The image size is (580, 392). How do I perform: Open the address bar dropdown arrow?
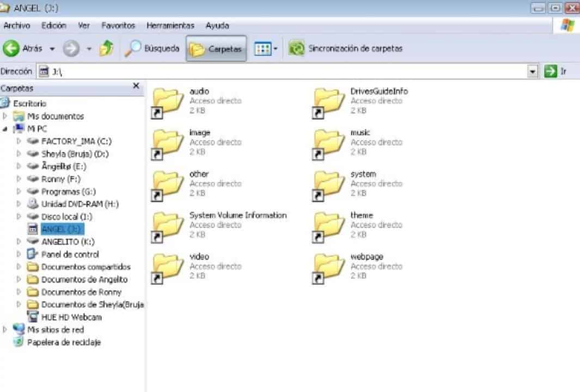(534, 71)
